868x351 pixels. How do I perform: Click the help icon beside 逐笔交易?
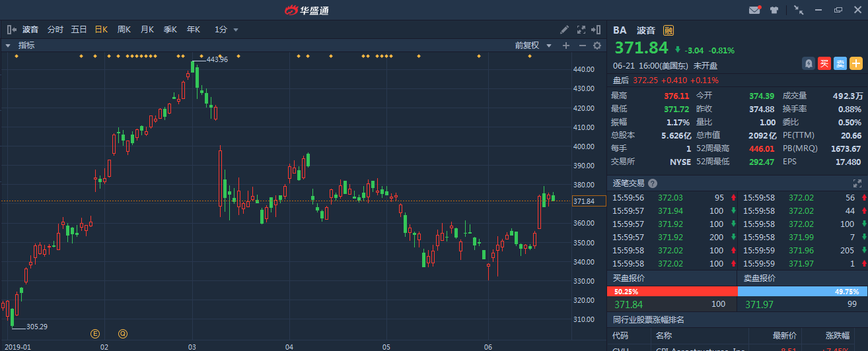(653, 183)
